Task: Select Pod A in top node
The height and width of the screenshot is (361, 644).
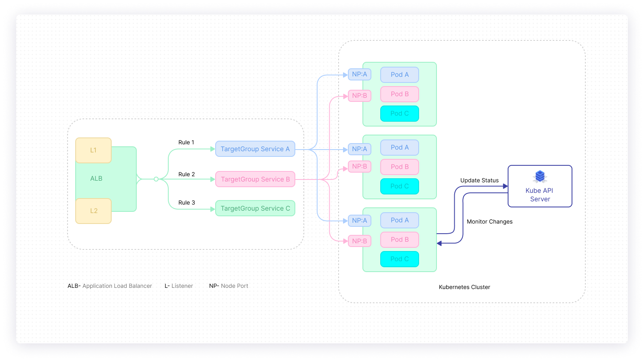Action: (400, 75)
